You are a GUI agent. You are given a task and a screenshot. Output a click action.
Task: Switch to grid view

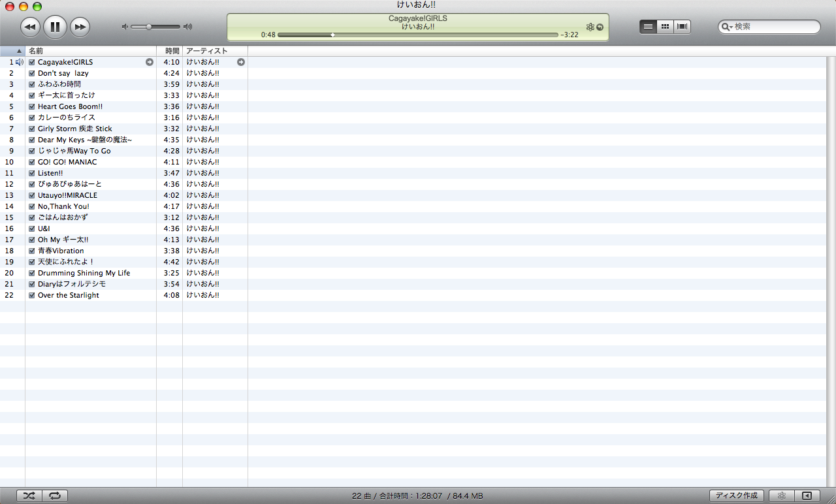[x=665, y=27]
